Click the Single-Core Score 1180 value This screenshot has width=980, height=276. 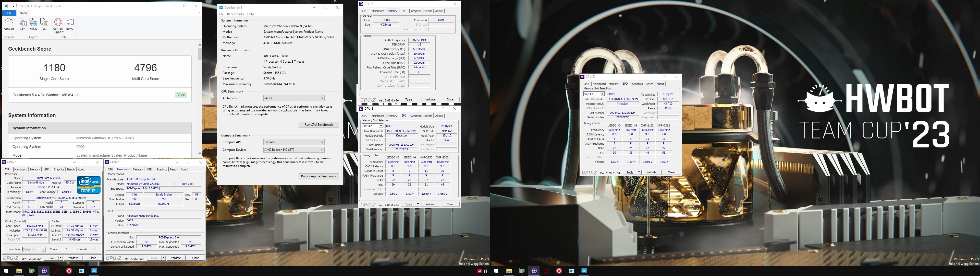[54, 68]
